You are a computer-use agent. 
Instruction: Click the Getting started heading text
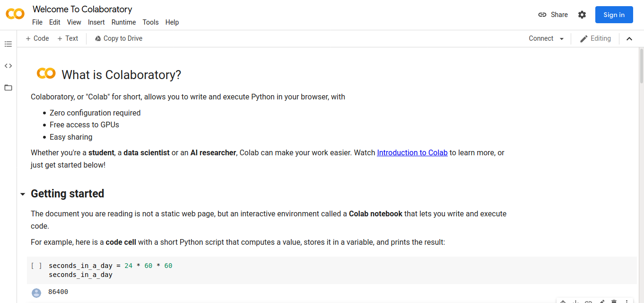coord(68,194)
